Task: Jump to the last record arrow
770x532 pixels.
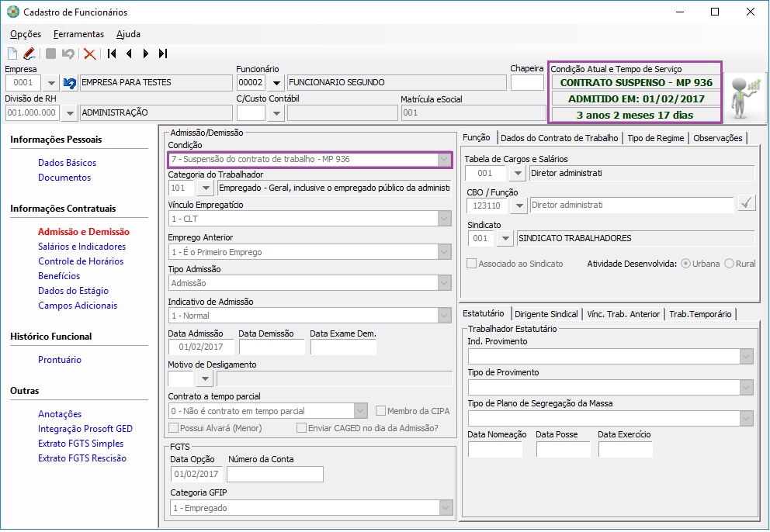Action: coord(163,54)
